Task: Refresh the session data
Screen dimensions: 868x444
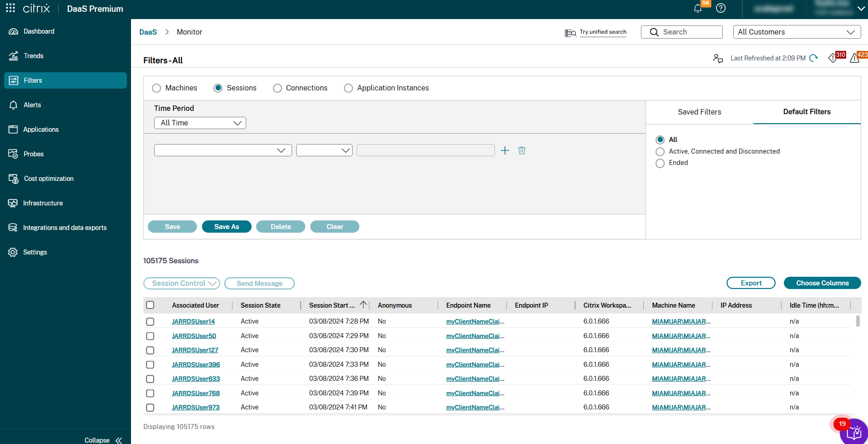Action: coord(814,58)
